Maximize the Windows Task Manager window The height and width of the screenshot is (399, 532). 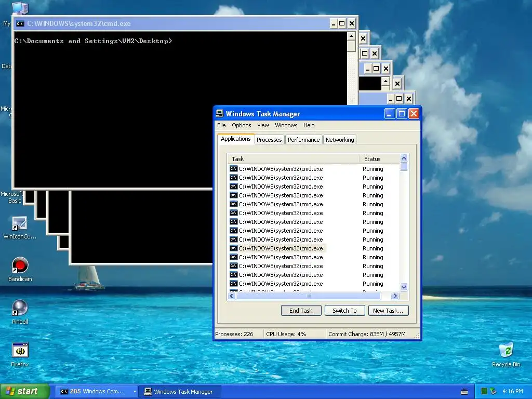tap(402, 114)
